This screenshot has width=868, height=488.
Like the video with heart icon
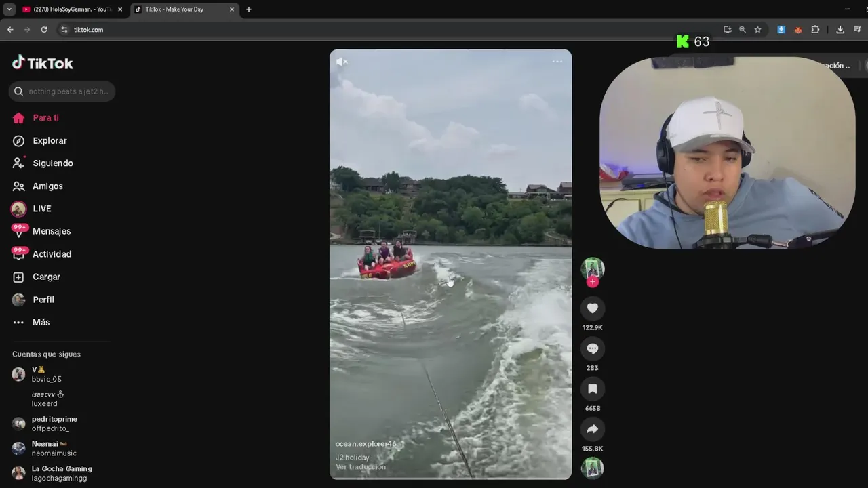593,308
